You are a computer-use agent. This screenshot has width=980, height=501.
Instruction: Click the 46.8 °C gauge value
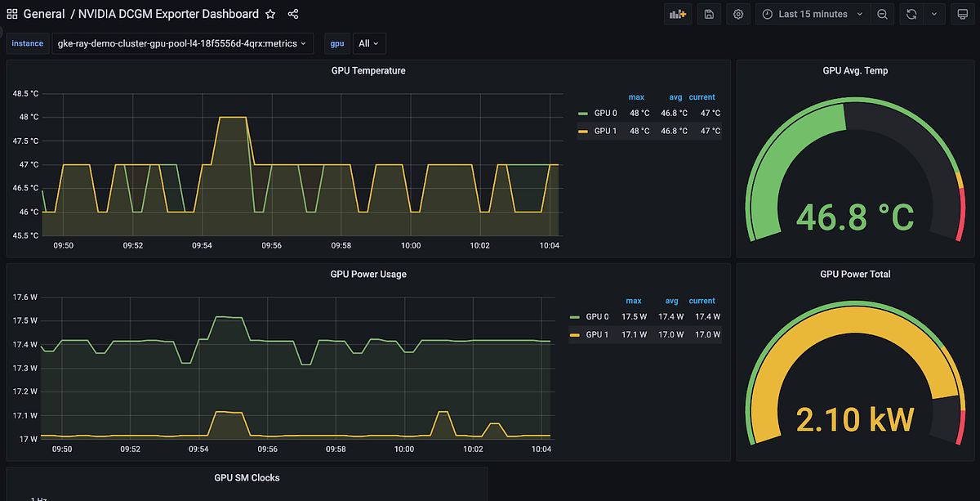click(x=855, y=217)
